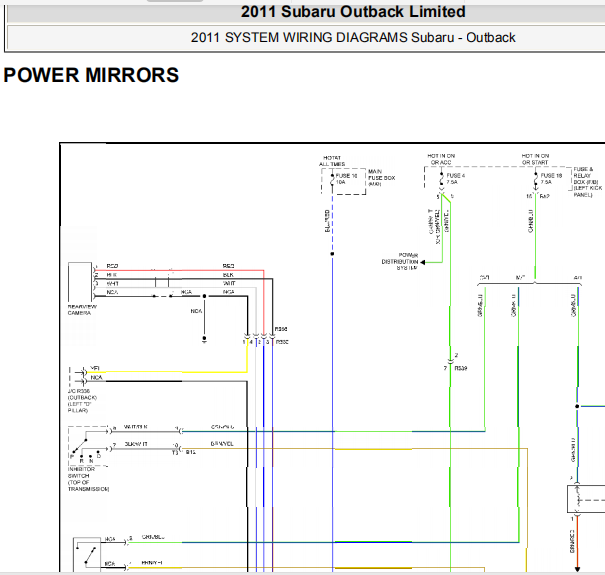Click the "B12" connector label
Viewport: 605px width, 575px height.
(x=191, y=452)
